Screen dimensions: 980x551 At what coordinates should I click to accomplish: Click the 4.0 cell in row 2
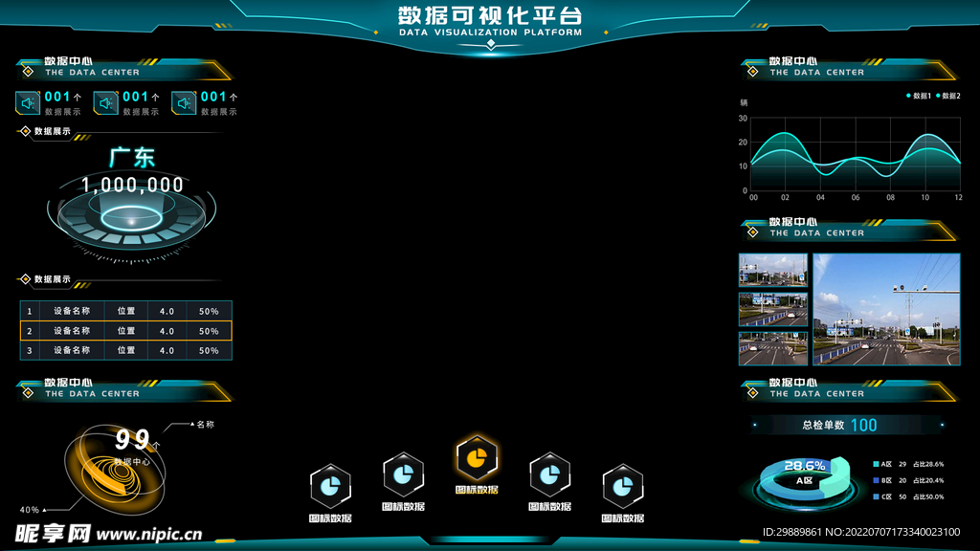167,330
